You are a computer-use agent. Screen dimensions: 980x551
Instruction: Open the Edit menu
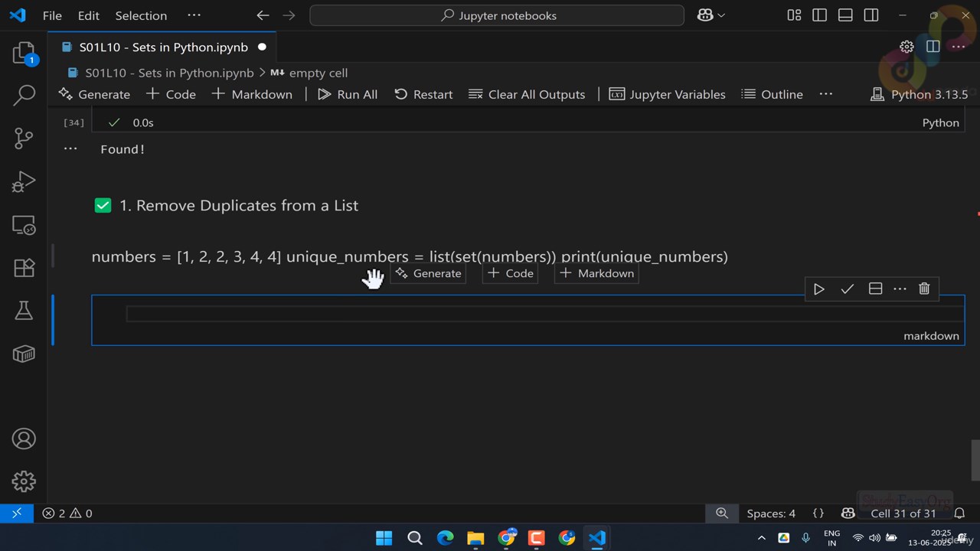tap(89, 15)
